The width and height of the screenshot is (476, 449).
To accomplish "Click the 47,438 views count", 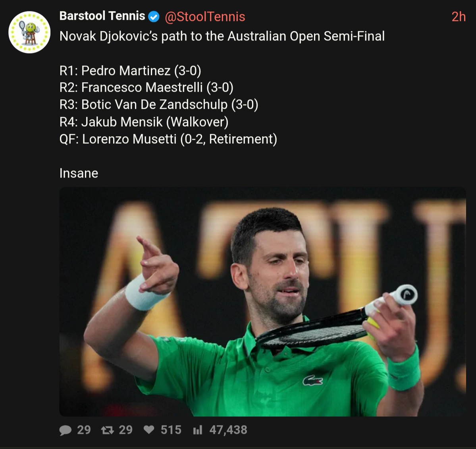I will pyautogui.click(x=228, y=430).
